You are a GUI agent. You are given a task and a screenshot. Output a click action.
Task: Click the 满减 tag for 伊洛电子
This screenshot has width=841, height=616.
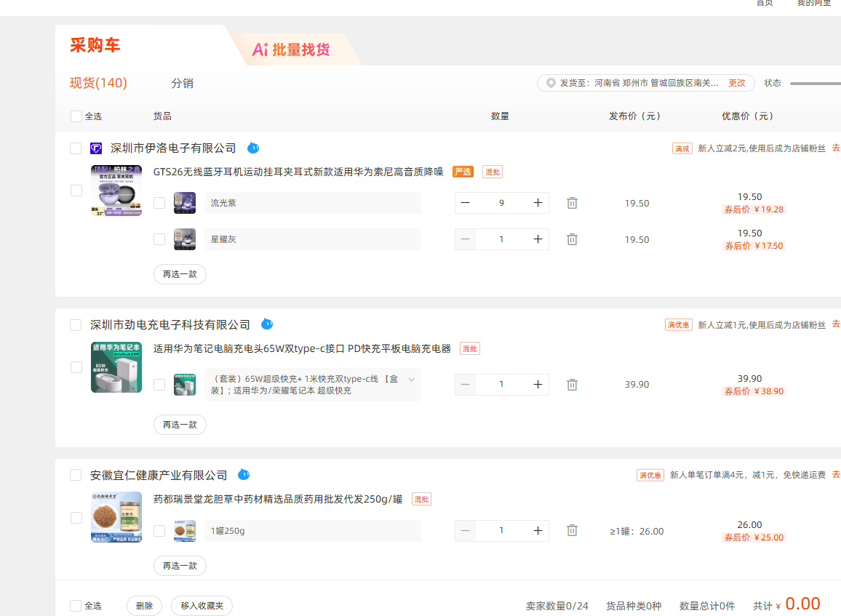point(682,148)
